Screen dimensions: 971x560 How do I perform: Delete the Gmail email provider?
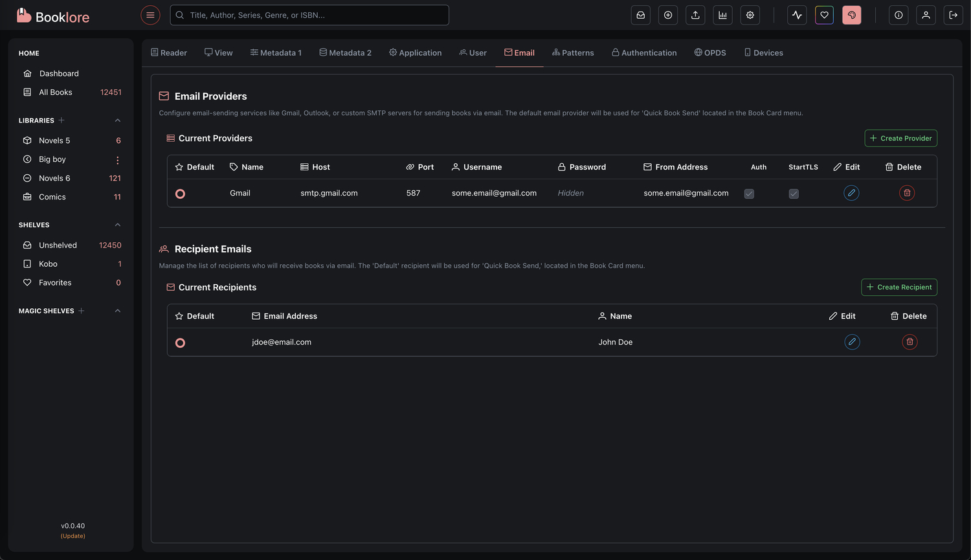(x=907, y=193)
